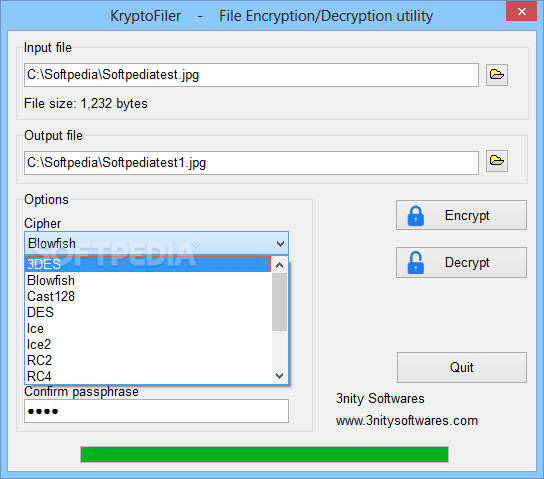Click cipher list scroll down arrow
The height and width of the screenshot is (479, 544).
(279, 376)
